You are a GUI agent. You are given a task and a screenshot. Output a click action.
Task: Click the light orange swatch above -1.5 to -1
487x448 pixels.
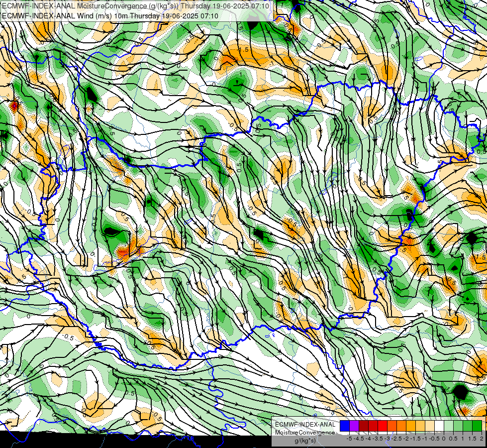tap(420, 426)
